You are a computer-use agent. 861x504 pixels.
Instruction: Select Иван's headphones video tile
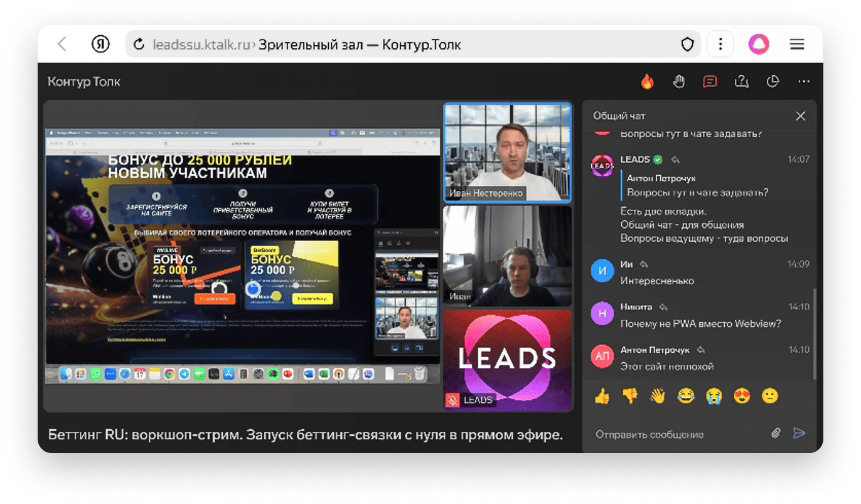(x=508, y=256)
